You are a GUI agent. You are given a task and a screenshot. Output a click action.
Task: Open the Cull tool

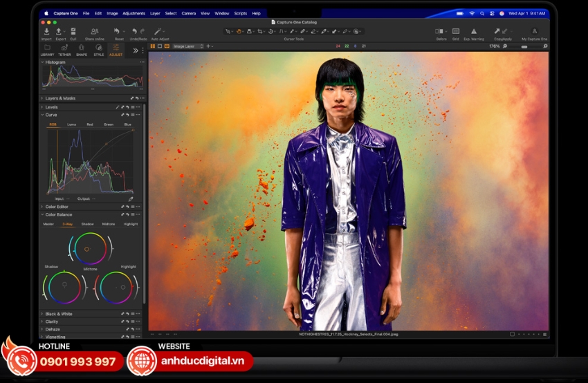click(73, 32)
